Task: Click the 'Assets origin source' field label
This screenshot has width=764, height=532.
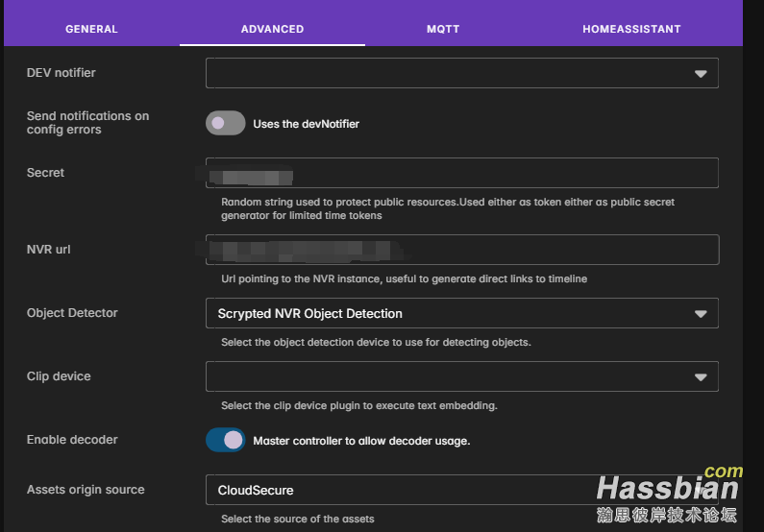Action: click(86, 490)
